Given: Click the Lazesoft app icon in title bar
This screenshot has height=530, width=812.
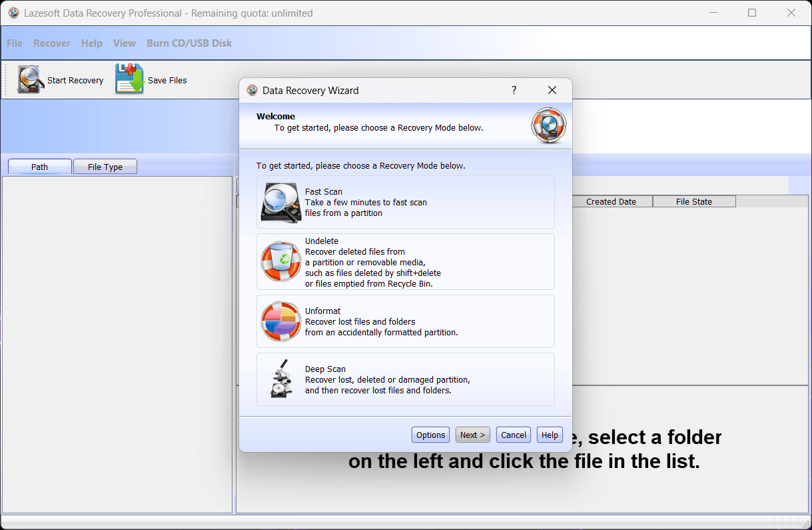Looking at the screenshot, I should coord(13,13).
